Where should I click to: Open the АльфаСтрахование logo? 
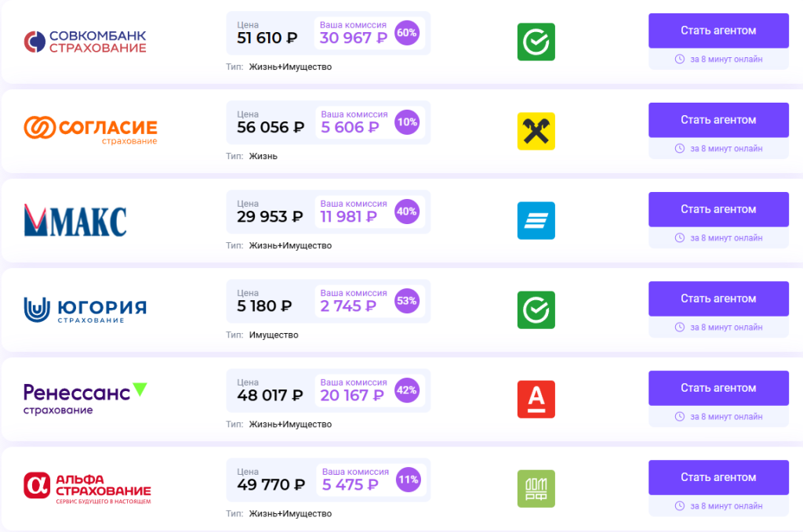coord(87,487)
